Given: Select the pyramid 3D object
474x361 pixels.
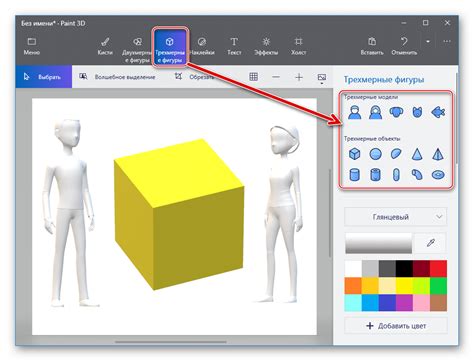Looking at the screenshot, I should [438, 154].
